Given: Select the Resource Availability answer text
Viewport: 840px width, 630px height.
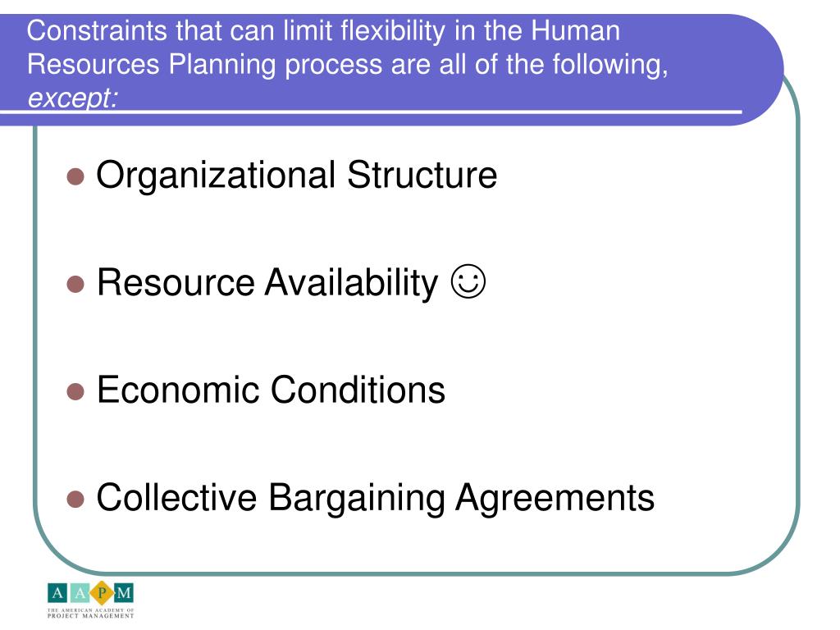Looking at the screenshot, I should pyautogui.click(x=267, y=282).
